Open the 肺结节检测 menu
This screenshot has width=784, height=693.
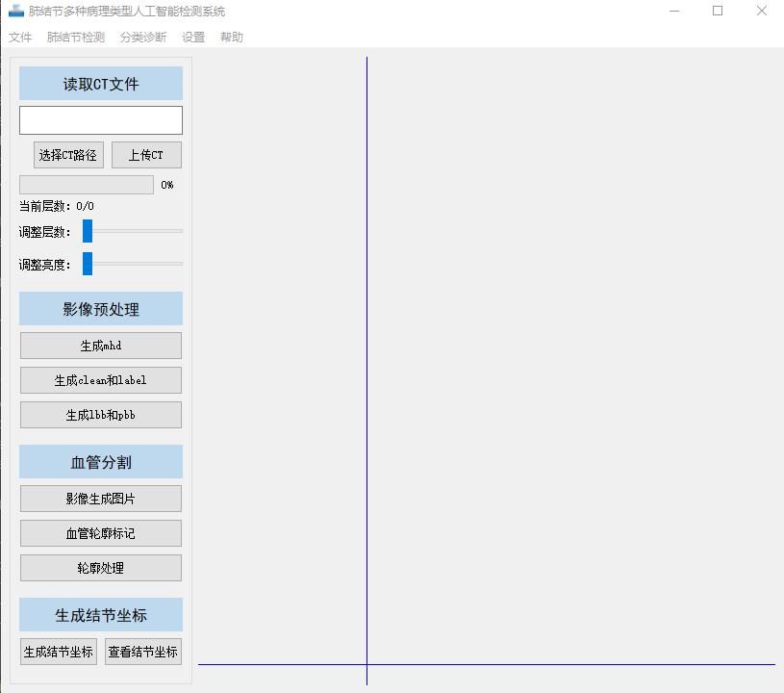click(x=75, y=37)
